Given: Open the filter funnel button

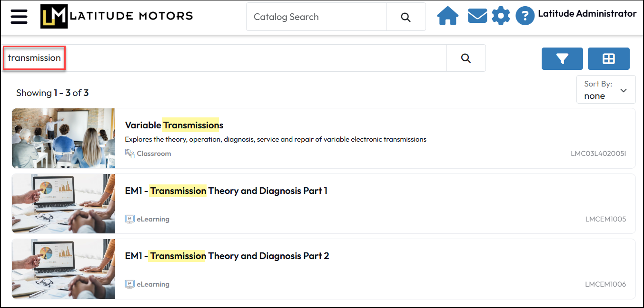Looking at the screenshot, I should pos(562,59).
